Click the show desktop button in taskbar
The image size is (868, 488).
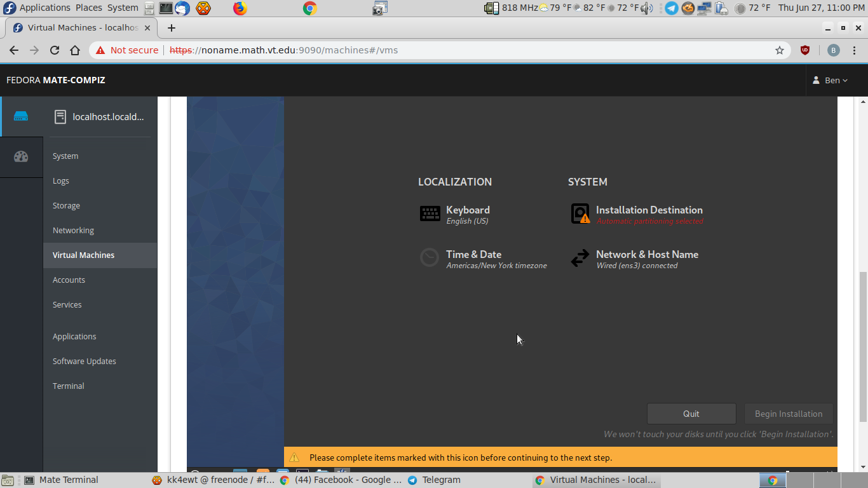[7, 480]
